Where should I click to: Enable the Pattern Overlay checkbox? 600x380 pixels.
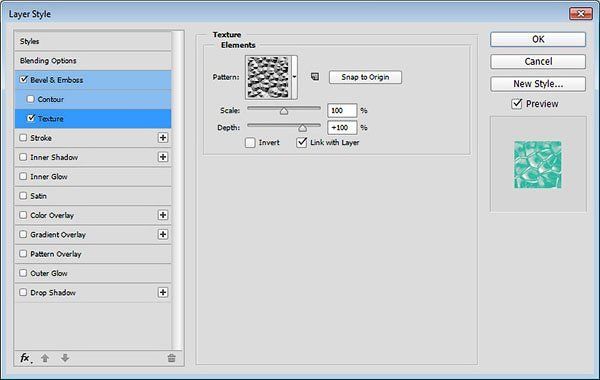click(23, 253)
